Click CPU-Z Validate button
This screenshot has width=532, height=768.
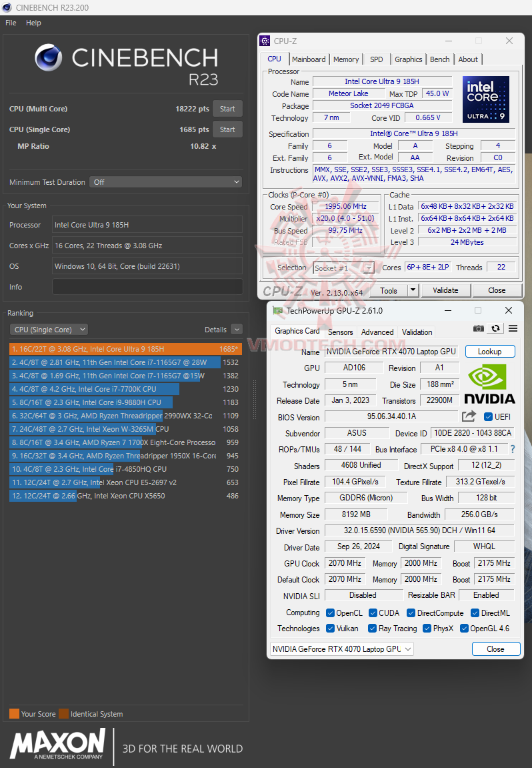coord(445,290)
